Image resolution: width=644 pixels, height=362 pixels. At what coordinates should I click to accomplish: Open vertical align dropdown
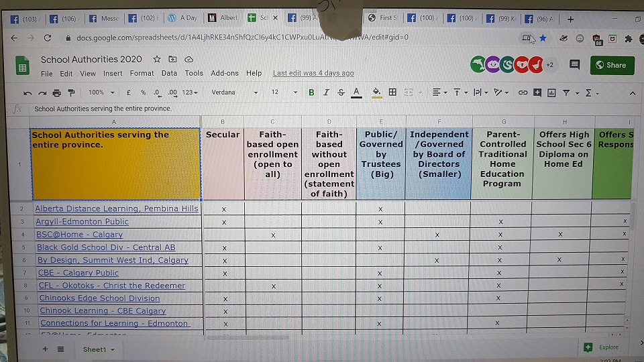[x=460, y=93]
